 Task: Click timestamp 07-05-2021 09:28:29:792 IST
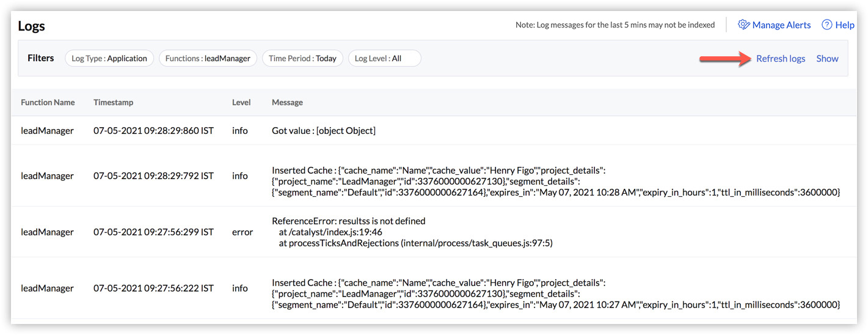(x=153, y=176)
